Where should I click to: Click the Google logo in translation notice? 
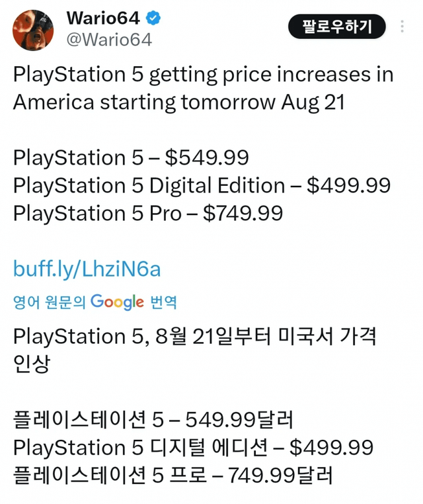coord(117,302)
